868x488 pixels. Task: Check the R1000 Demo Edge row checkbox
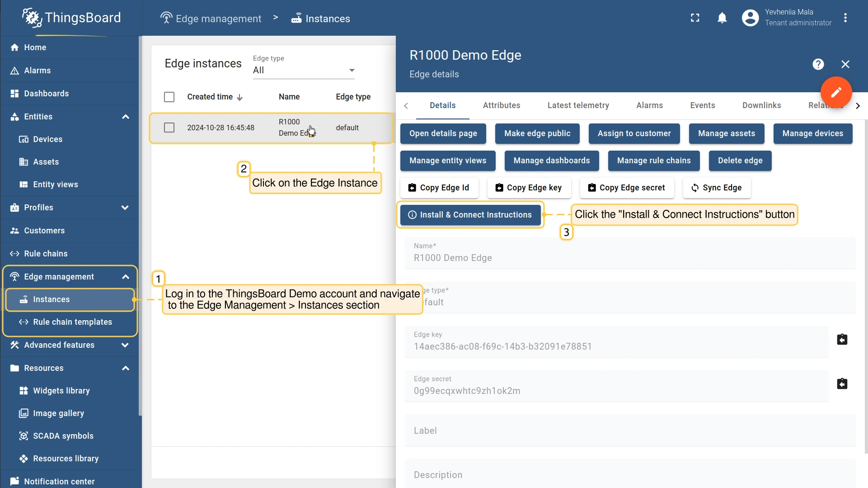tap(169, 128)
